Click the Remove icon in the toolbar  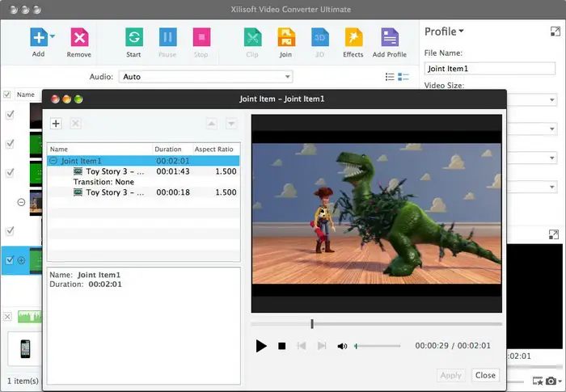79,37
